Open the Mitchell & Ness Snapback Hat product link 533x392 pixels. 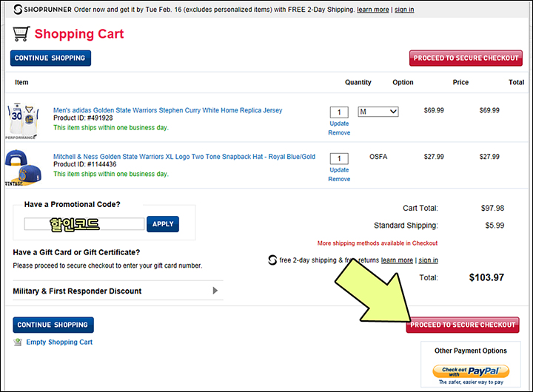pyautogui.click(x=184, y=157)
